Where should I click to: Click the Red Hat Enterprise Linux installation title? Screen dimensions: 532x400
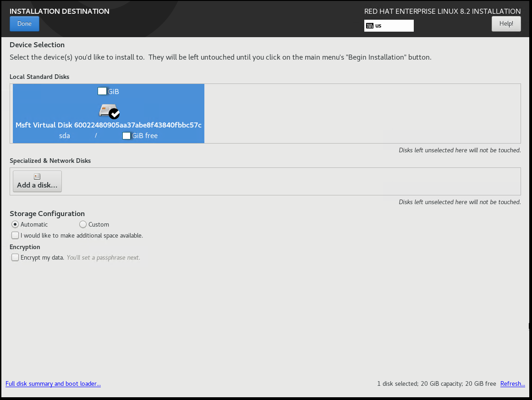tap(442, 11)
